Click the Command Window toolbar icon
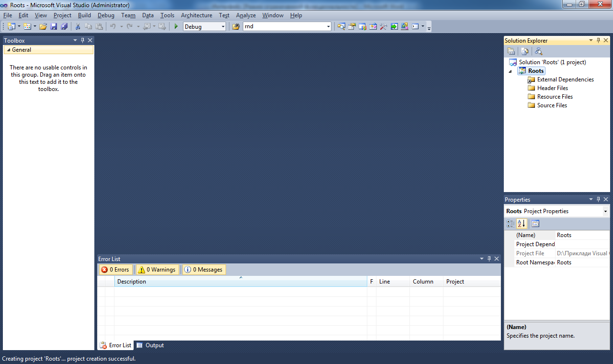Image resolution: width=613 pixels, height=364 pixels. [x=415, y=26]
